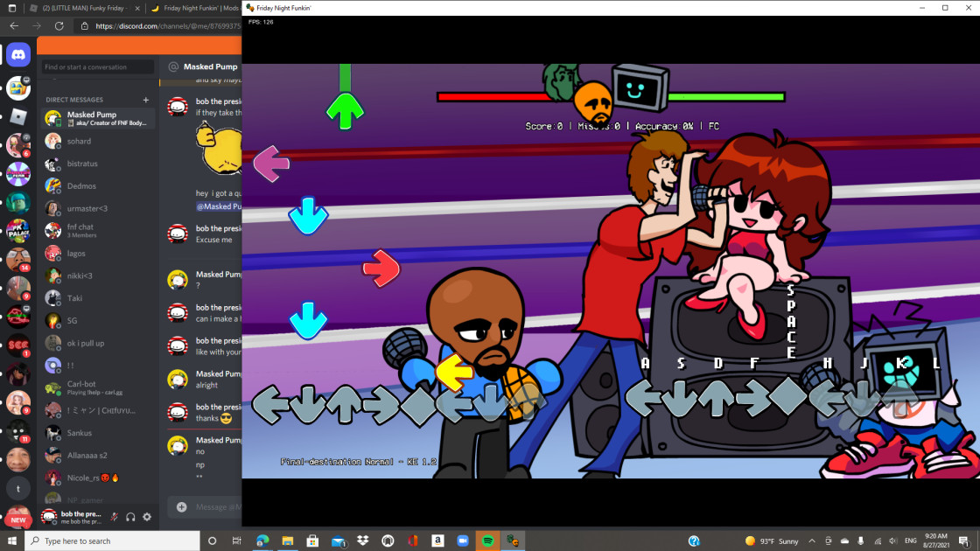Toggle microphone mute in Discord
980x551 pixels.
(114, 517)
